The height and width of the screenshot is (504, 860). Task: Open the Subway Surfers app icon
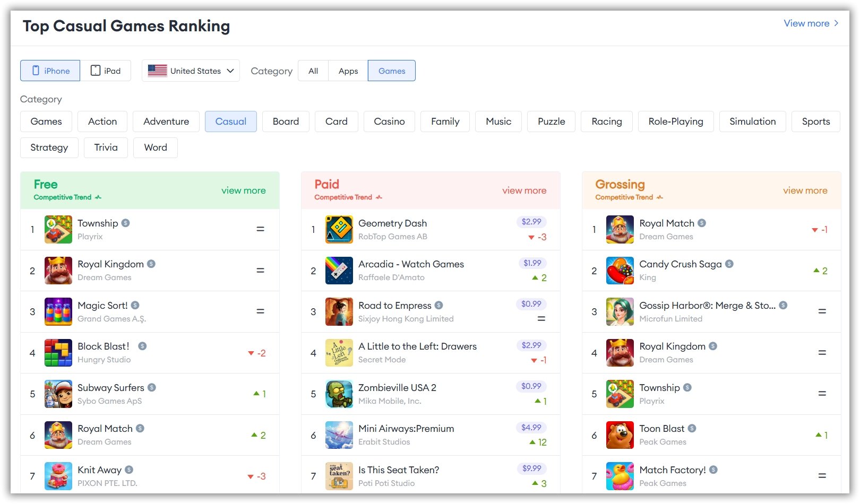[58, 394]
